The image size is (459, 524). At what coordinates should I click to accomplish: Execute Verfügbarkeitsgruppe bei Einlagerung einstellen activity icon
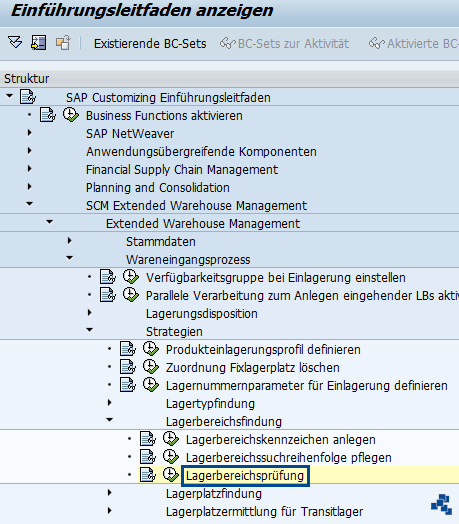point(131,277)
